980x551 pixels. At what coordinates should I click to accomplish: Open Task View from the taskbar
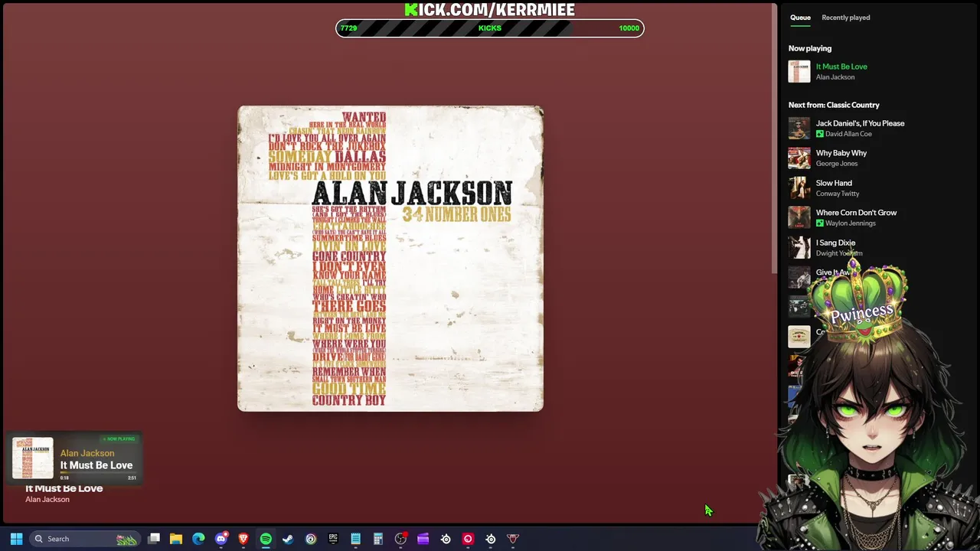click(154, 539)
